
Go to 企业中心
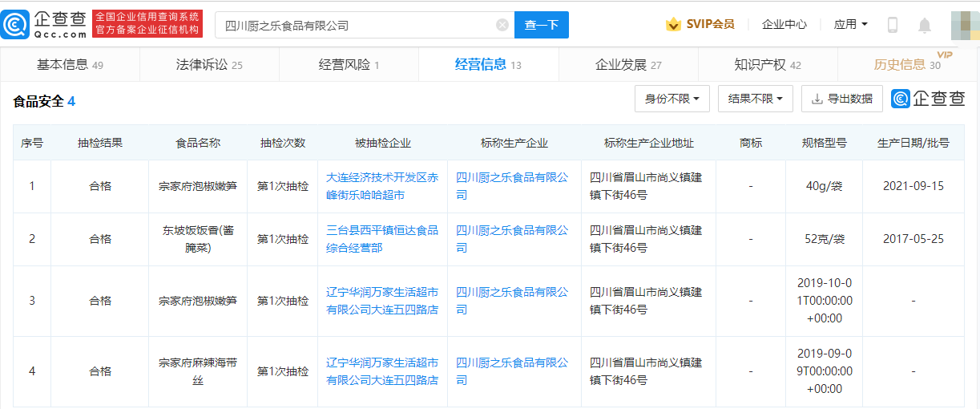pos(784,25)
